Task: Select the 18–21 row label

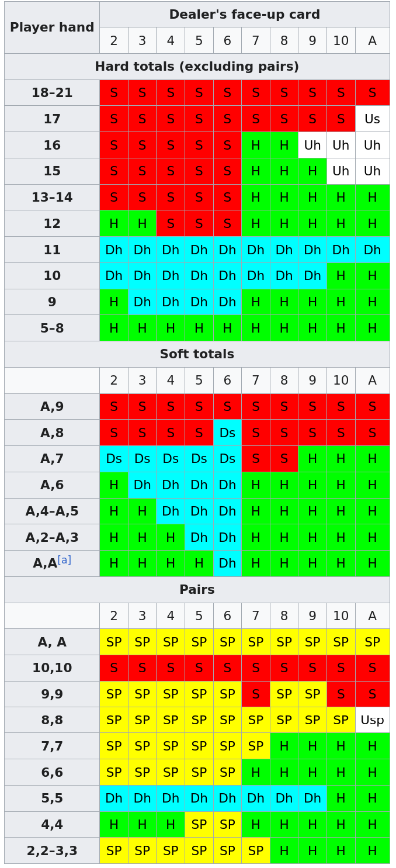Action: point(52,93)
